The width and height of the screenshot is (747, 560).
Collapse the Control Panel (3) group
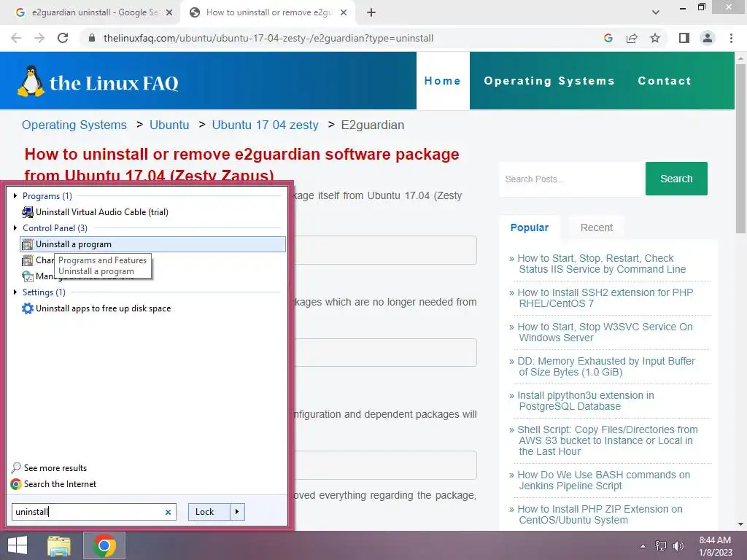(x=15, y=228)
